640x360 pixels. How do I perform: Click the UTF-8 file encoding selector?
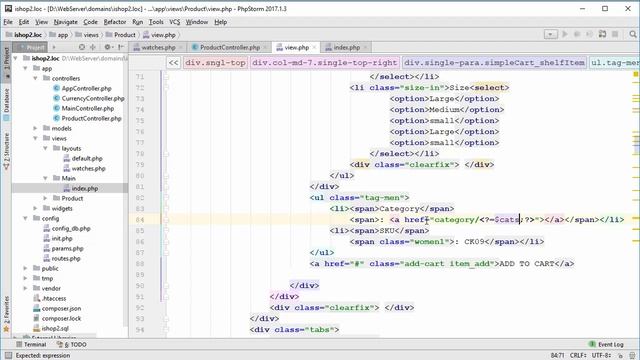coord(601,356)
